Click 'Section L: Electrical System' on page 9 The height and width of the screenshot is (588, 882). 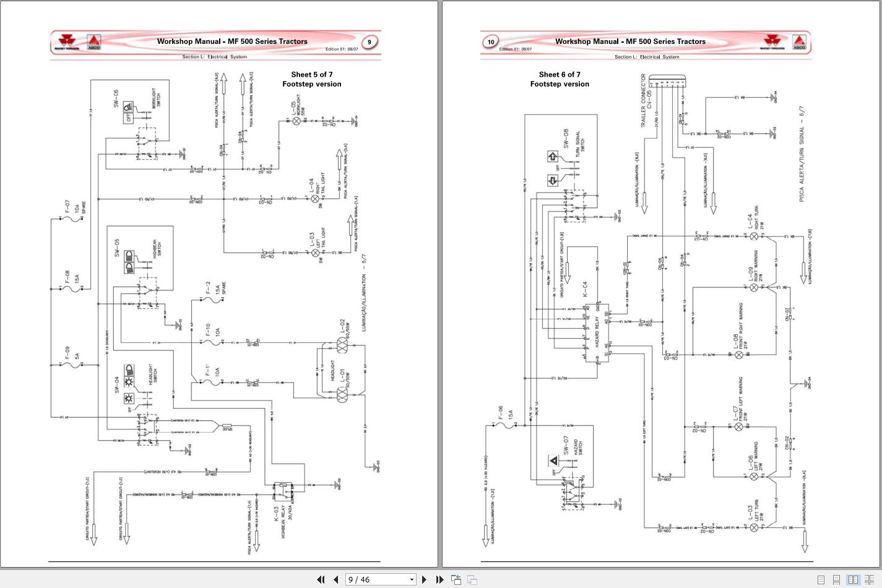pos(214,56)
